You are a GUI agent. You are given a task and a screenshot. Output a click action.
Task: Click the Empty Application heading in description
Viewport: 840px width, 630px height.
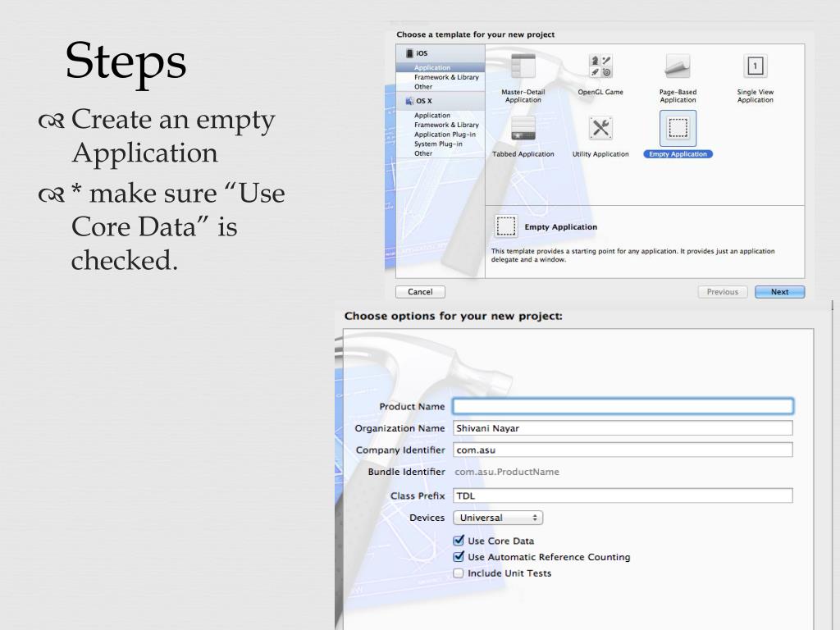pos(560,226)
